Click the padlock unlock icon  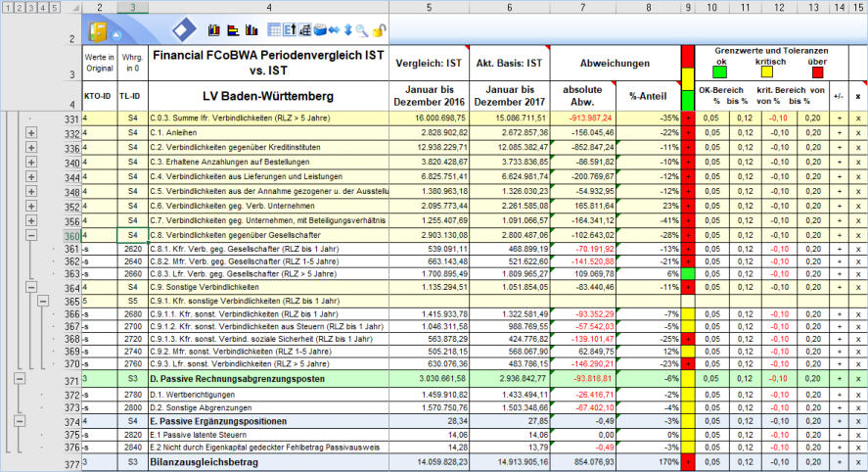(x=378, y=31)
